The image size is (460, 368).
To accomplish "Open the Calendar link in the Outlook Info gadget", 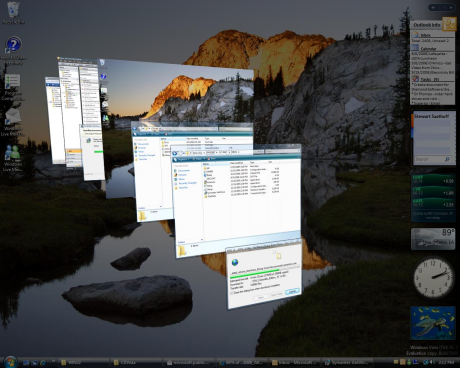I will click(x=428, y=49).
